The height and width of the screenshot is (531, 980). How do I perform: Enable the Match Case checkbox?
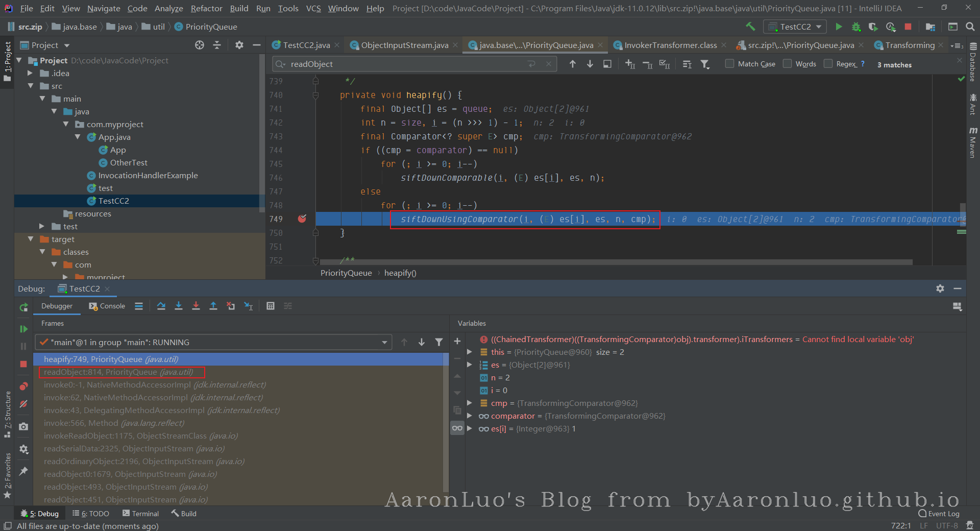pos(730,64)
